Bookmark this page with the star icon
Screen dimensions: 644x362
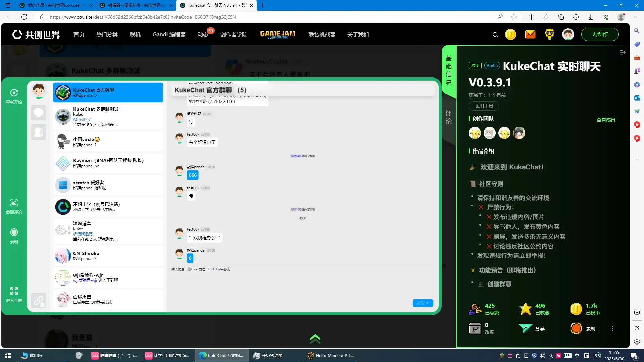point(514,17)
